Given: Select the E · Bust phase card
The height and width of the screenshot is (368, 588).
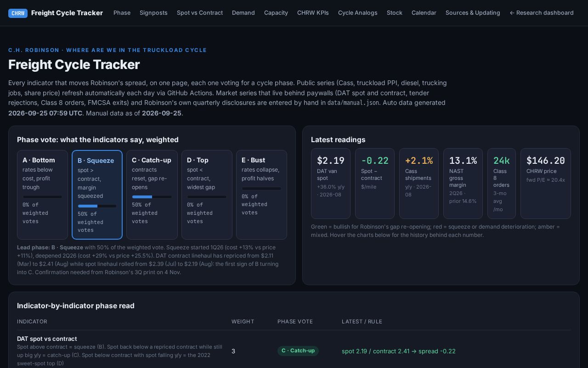Looking at the screenshot, I should click(261, 195).
